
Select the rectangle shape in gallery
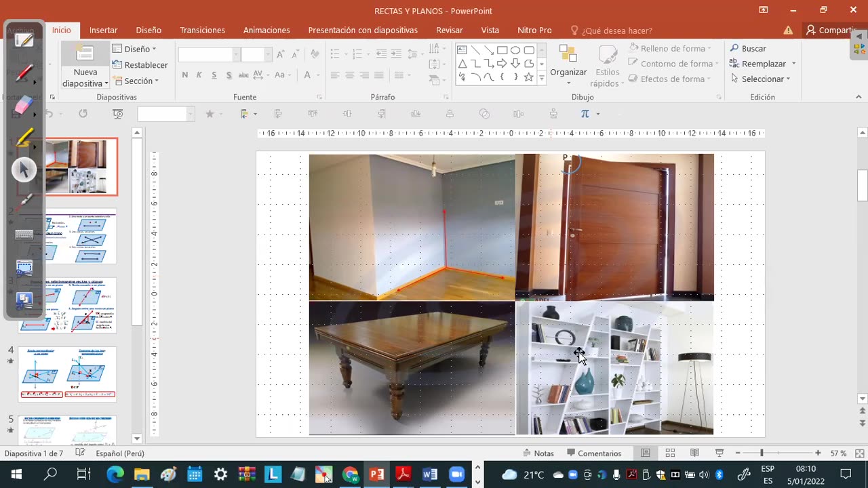502,50
